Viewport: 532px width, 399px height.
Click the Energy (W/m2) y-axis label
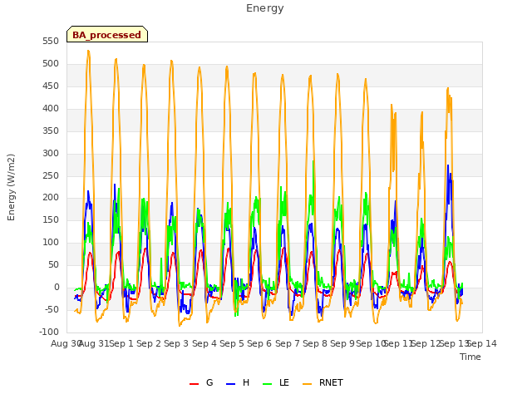pos(11,187)
